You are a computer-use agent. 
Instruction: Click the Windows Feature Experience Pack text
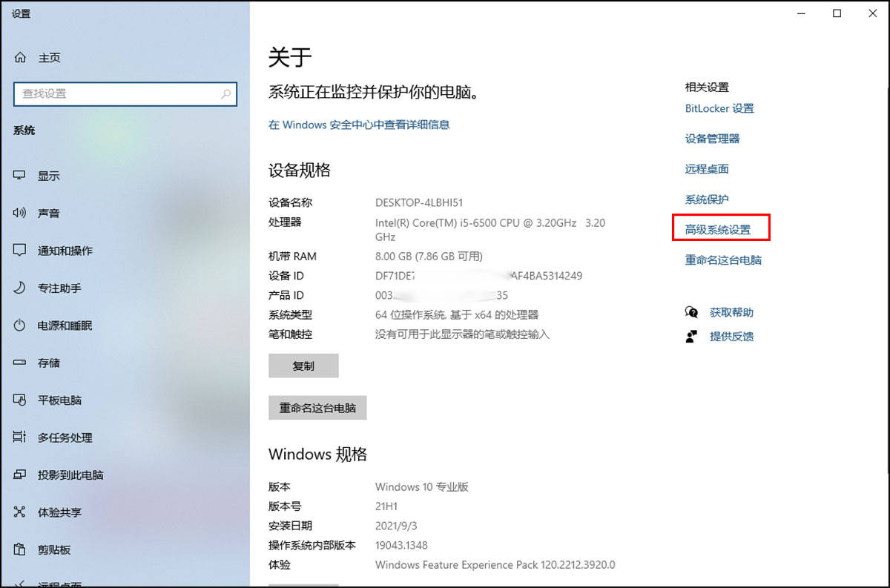[495, 565]
